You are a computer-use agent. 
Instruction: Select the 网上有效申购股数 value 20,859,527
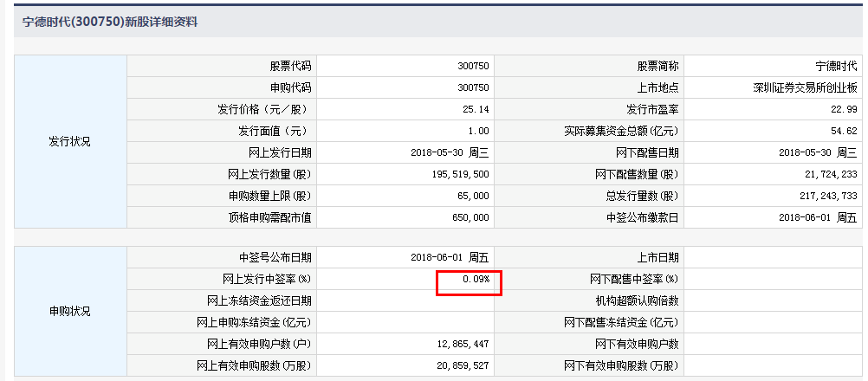[x=463, y=366]
